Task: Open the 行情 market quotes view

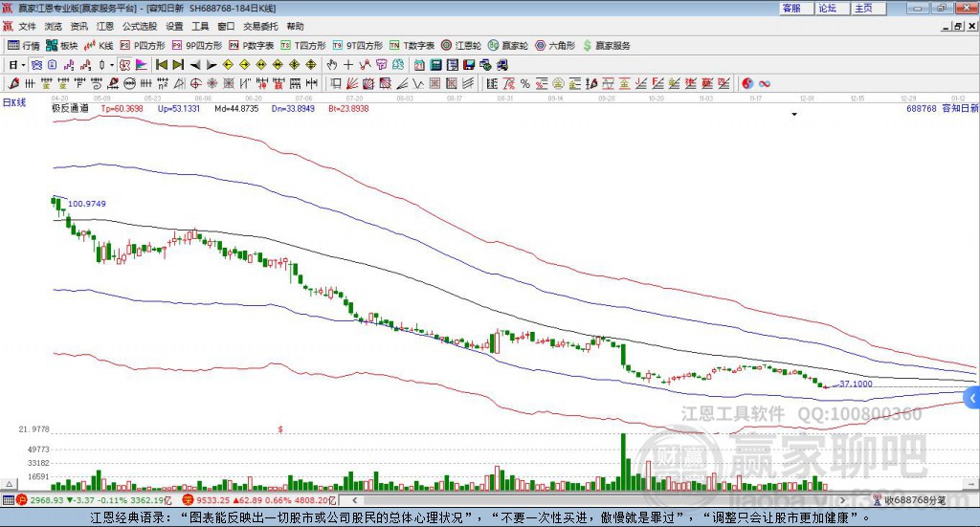Action: point(24,46)
